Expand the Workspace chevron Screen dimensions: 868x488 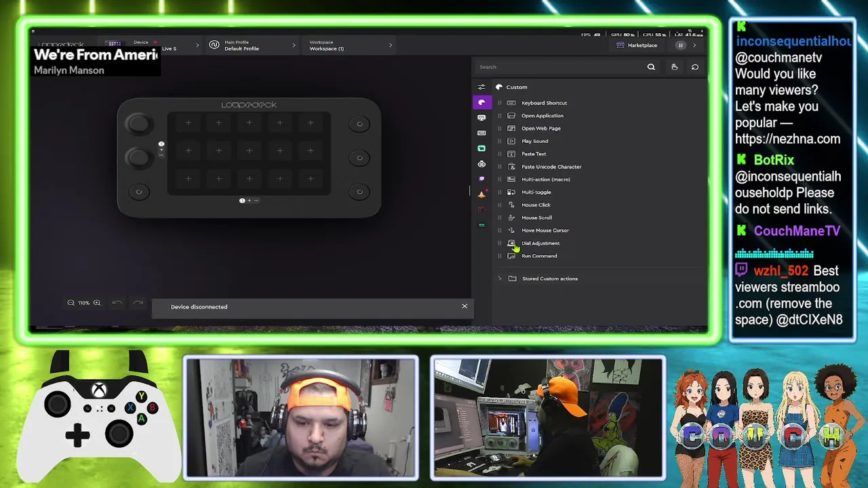[x=391, y=45]
